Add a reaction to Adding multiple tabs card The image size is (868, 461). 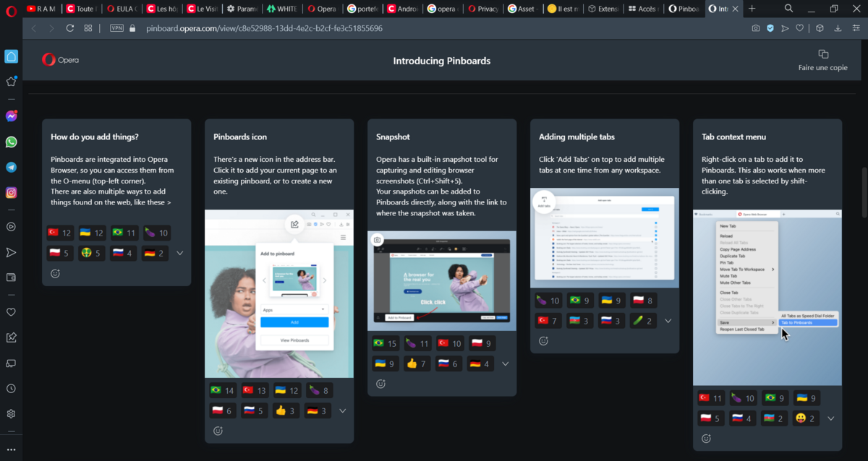(x=543, y=341)
